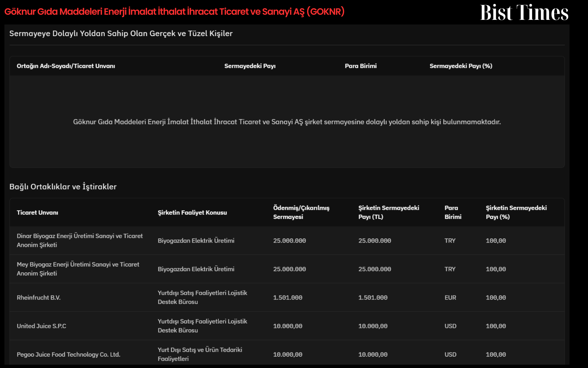Click 'Sermayedeki Payı' column header
The height and width of the screenshot is (368, 588).
(x=250, y=66)
